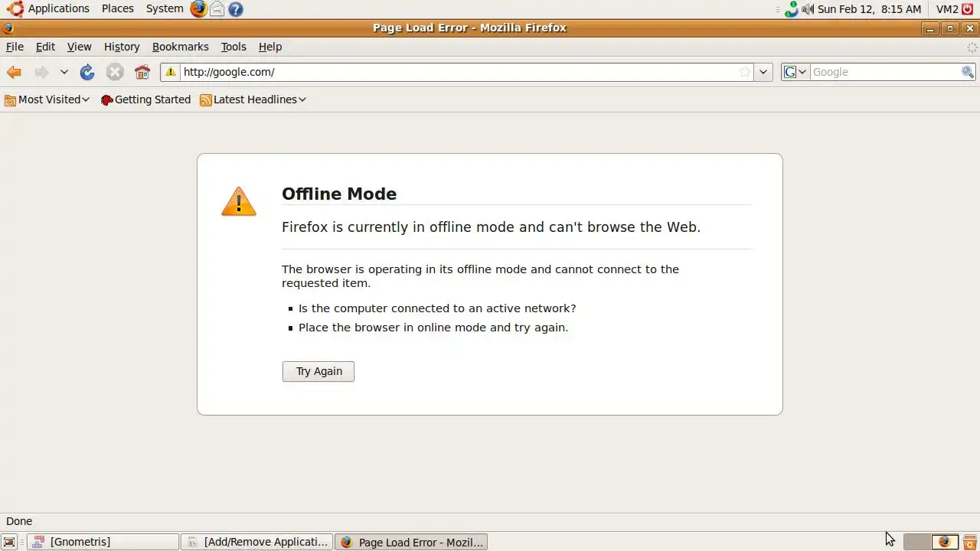Click the Show Desktop icon in bottom panel
The height and width of the screenshot is (551, 980).
point(10,542)
